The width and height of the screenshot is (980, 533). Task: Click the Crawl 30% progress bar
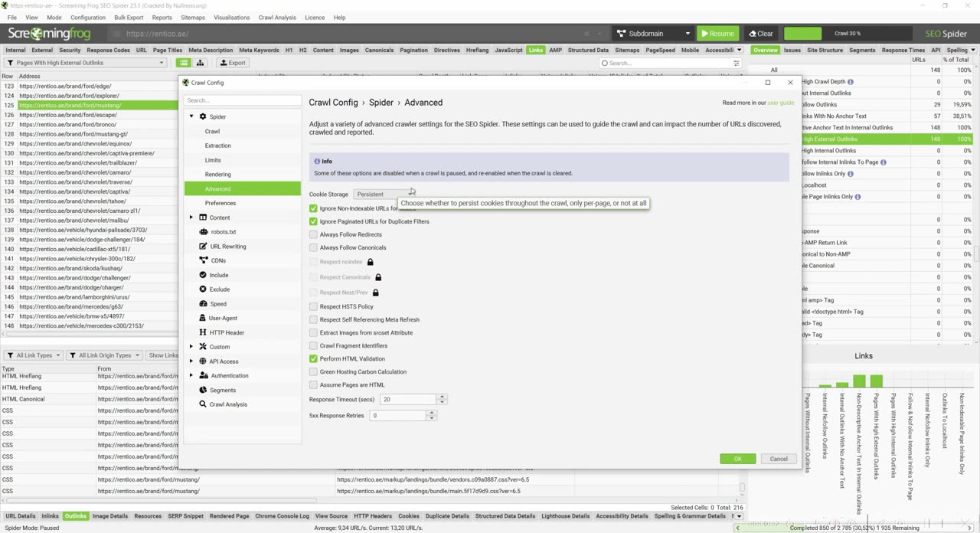pos(847,34)
